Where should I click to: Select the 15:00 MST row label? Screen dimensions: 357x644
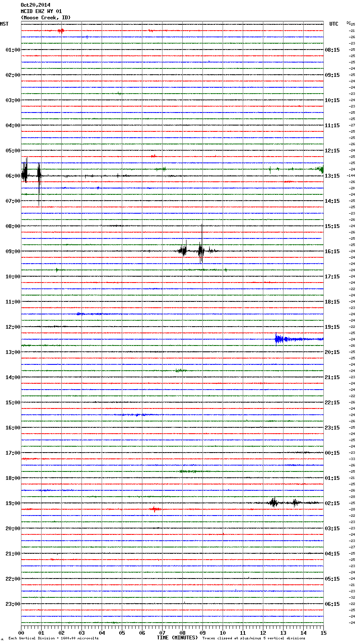coord(13,402)
